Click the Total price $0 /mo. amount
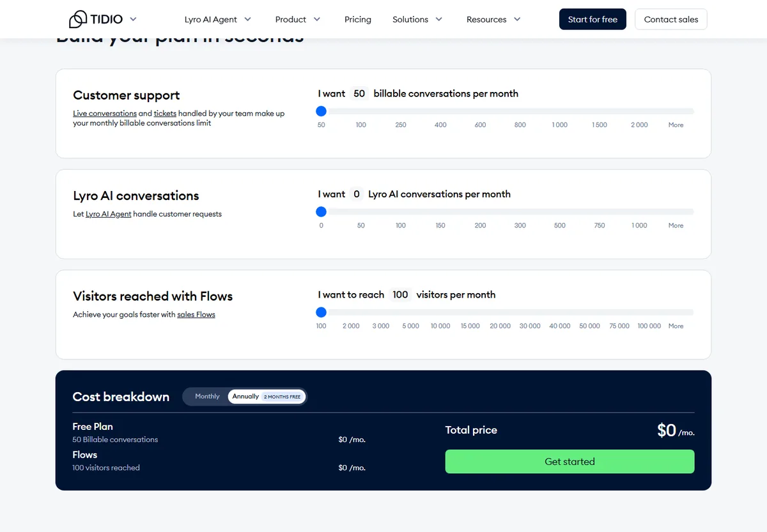The width and height of the screenshot is (767, 532). pos(676,430)
